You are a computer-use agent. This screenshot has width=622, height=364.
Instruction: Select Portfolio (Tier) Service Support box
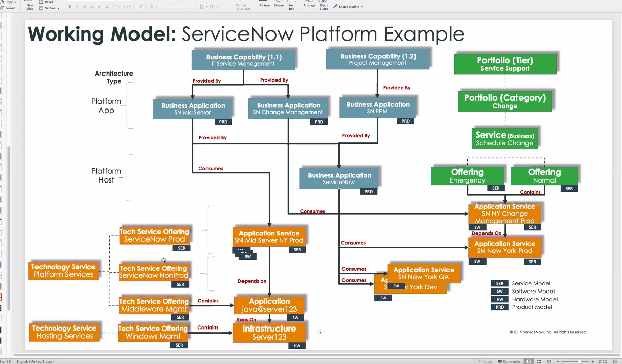pos(505,64)
